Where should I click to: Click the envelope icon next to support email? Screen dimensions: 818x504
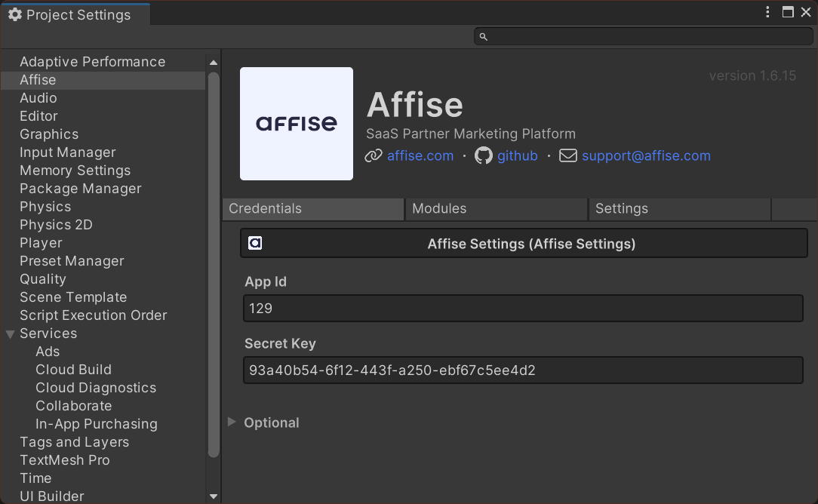[x=567, y=155]
